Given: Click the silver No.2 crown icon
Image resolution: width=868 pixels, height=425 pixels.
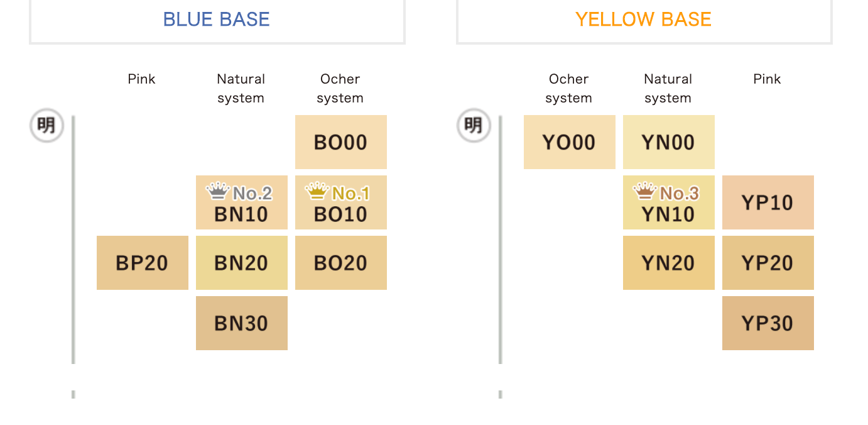Looking at the screenshot, I should click(218, 190).
